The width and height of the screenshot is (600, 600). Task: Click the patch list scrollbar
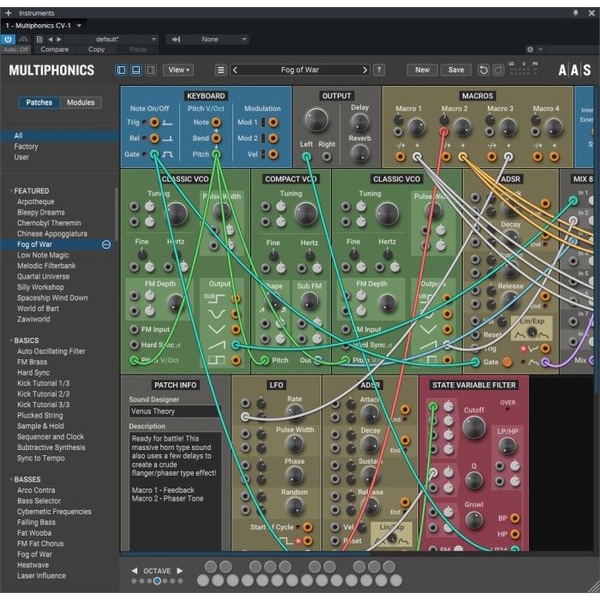[x=116, y=214]
